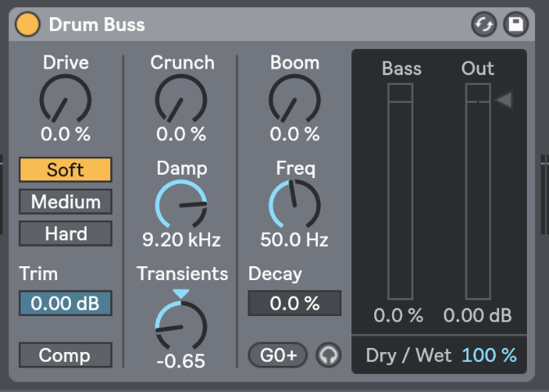The width and height of the screenshot is (549, 392).
Task: Click the Out gain triangle handle
Action: (x=504, y=100)
